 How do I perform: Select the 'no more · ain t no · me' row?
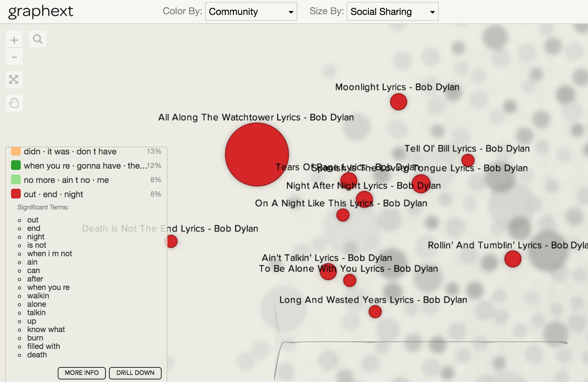[x=86, y=180]
